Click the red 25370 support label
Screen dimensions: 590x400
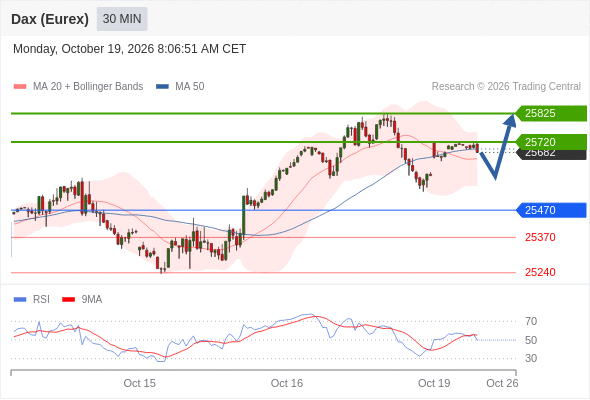pyautogui.click(x=540, y=237)
